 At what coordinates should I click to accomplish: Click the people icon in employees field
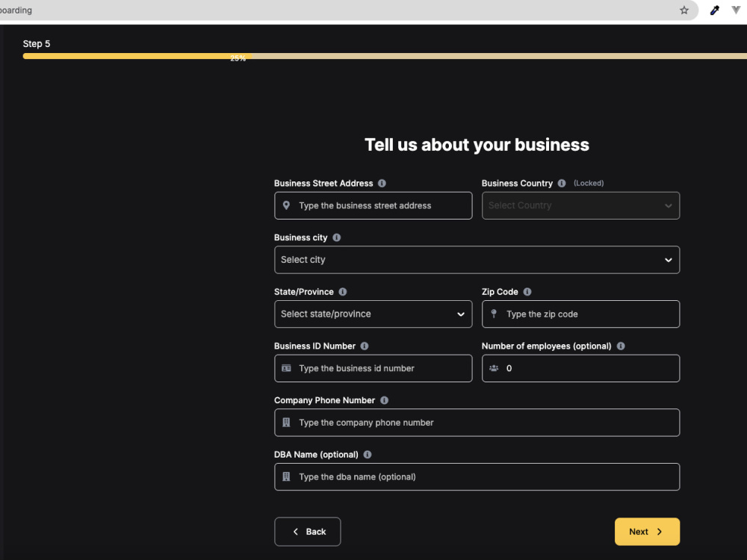coord(494,368)
